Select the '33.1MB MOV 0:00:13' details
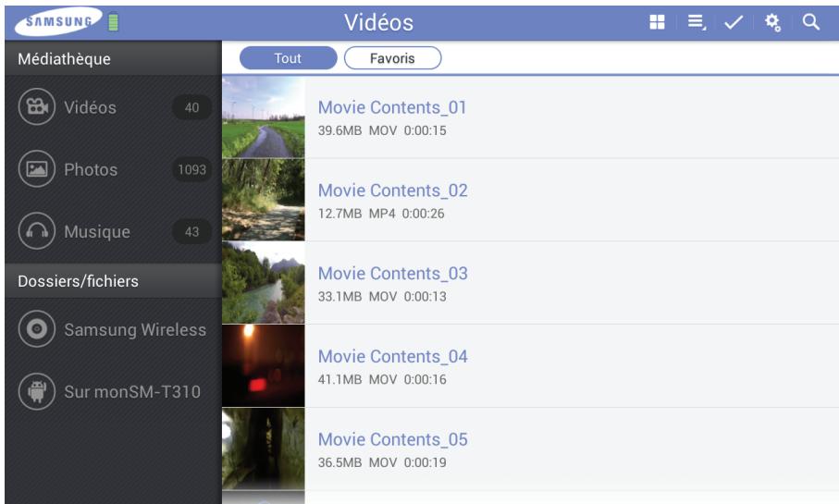The width and height of the screenshot is (839, 504). click(382, 297)
